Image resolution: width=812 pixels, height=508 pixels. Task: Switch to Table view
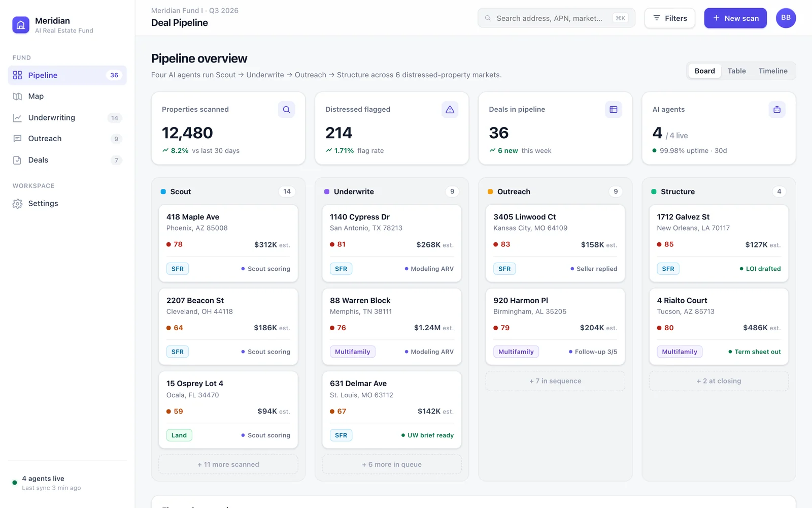point(736,71)
